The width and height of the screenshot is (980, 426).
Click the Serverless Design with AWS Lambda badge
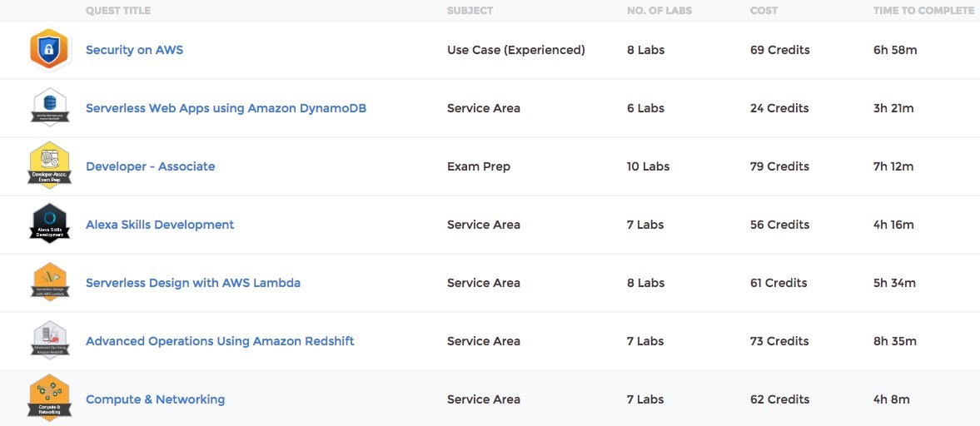[49, 282]
